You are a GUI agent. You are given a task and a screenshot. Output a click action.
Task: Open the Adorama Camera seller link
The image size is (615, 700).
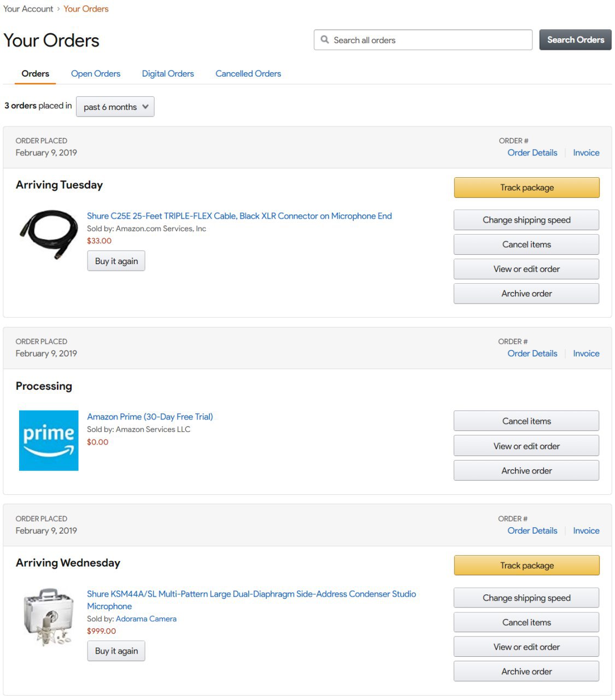coord(146,619)
